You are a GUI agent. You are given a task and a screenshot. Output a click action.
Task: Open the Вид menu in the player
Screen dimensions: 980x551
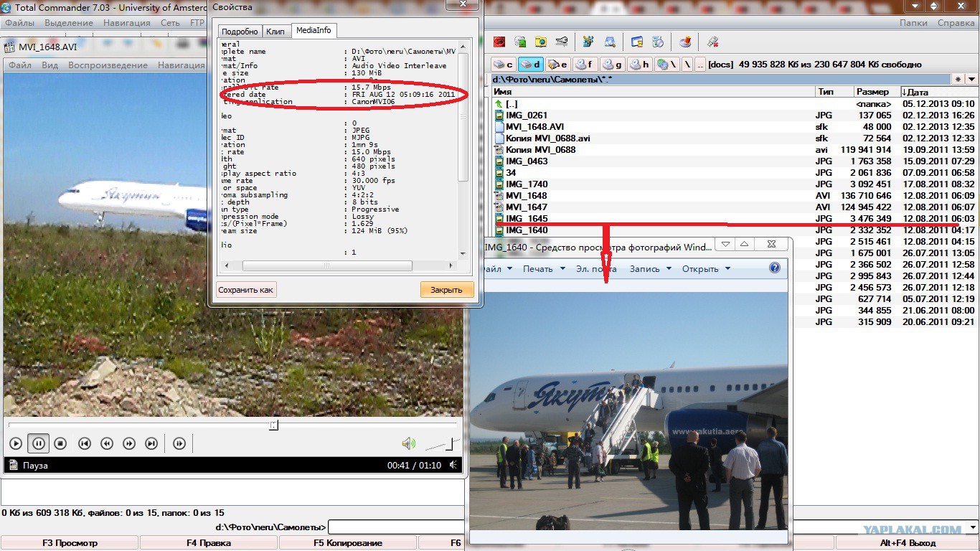click(x=50, y=65)
